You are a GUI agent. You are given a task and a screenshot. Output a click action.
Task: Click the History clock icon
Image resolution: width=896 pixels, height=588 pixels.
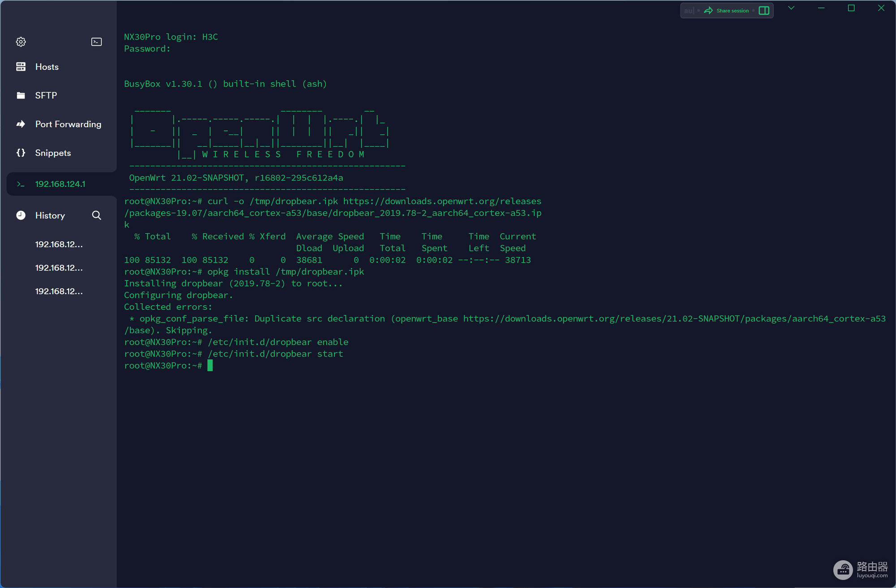tap(21, 215)
